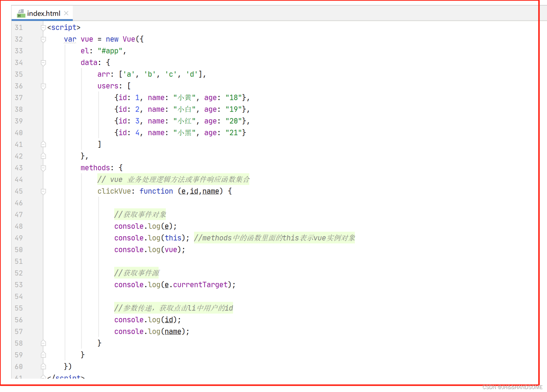Click the age value "21" on line 40
The image size is (547, 392).
(234, 133)
